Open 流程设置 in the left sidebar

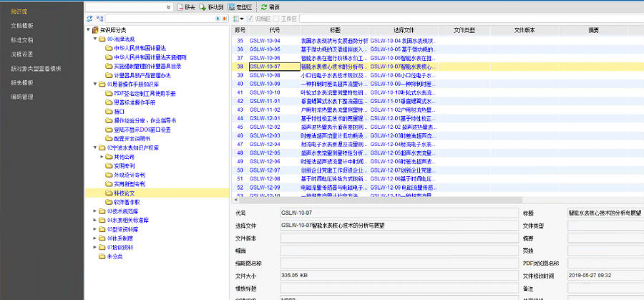pos(21,54)
